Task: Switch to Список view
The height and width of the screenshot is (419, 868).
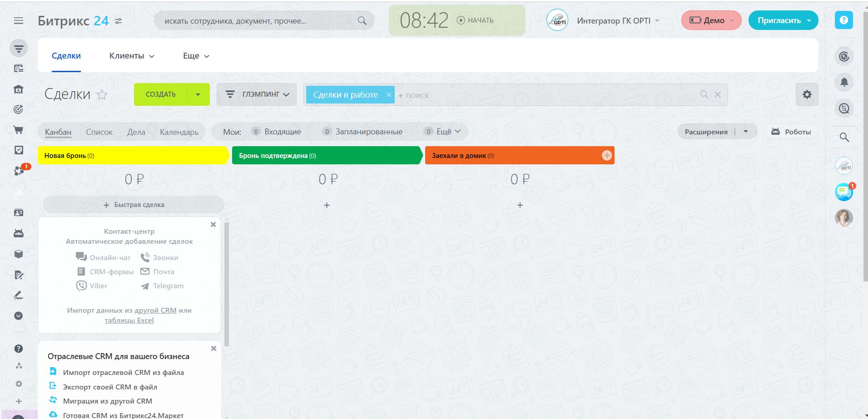Action: [99, 132]
